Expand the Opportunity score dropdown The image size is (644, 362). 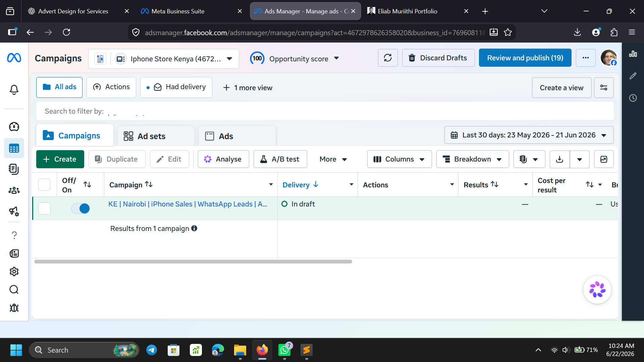tap(336, 58)
